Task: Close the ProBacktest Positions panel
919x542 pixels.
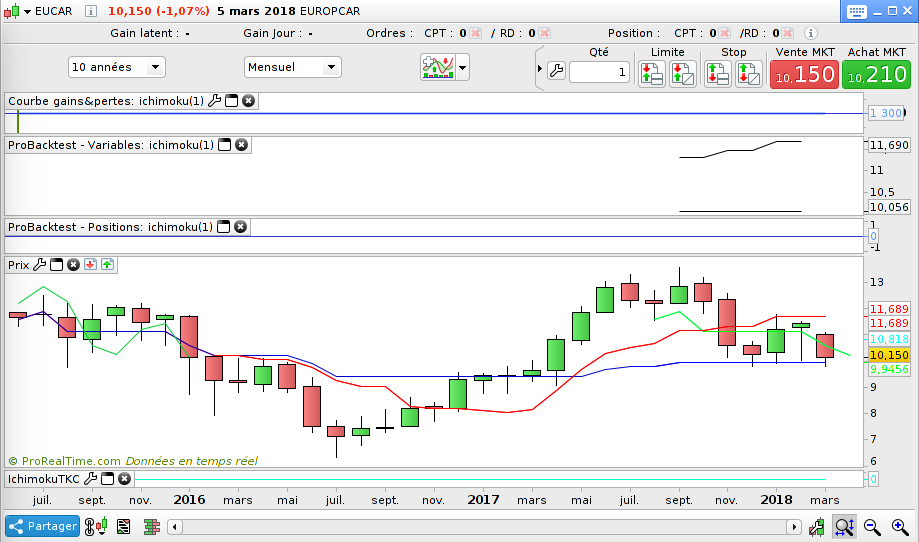Action: [x=240, y=227]
